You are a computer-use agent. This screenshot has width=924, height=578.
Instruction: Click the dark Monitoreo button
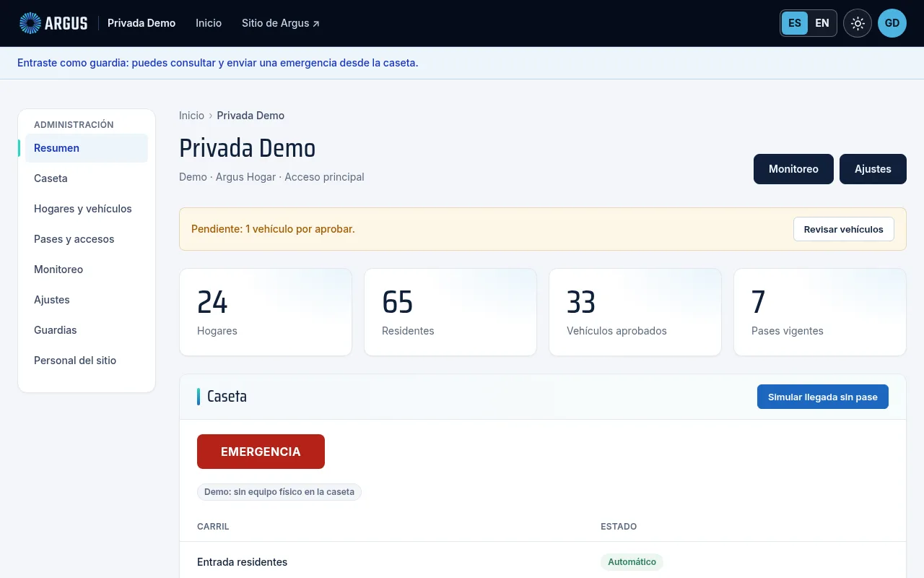pyautogui.click(x=793, y=169)
